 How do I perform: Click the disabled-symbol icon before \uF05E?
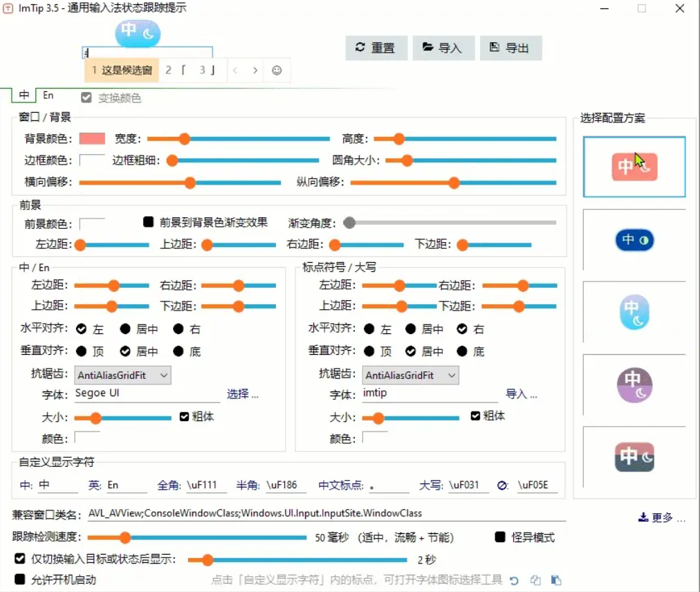502,485
